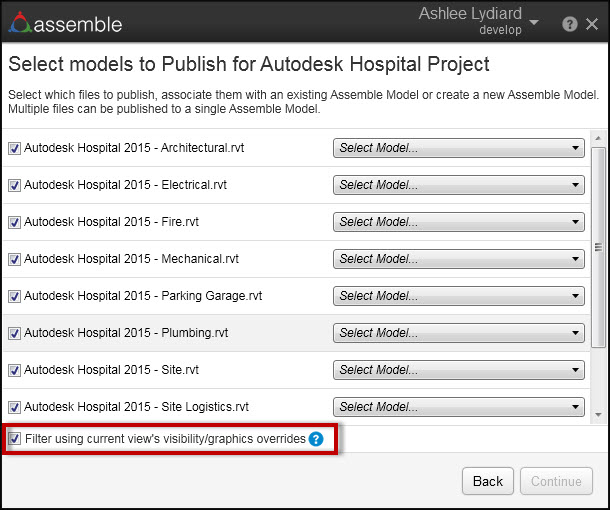The width and height of the screenshot is (610, 510).
Task: Click the Continue button
Action: pyautogui.click(x=556, y=481)
